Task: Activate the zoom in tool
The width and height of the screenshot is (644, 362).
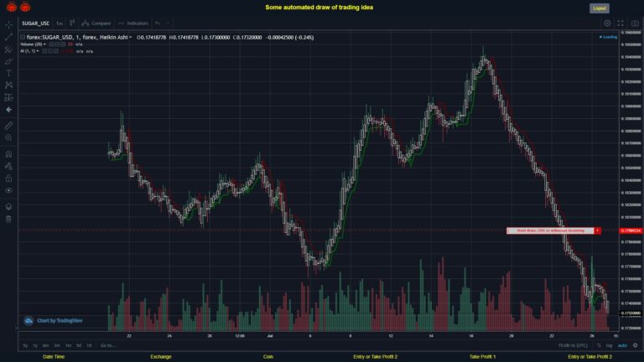Action: [8, 137]
